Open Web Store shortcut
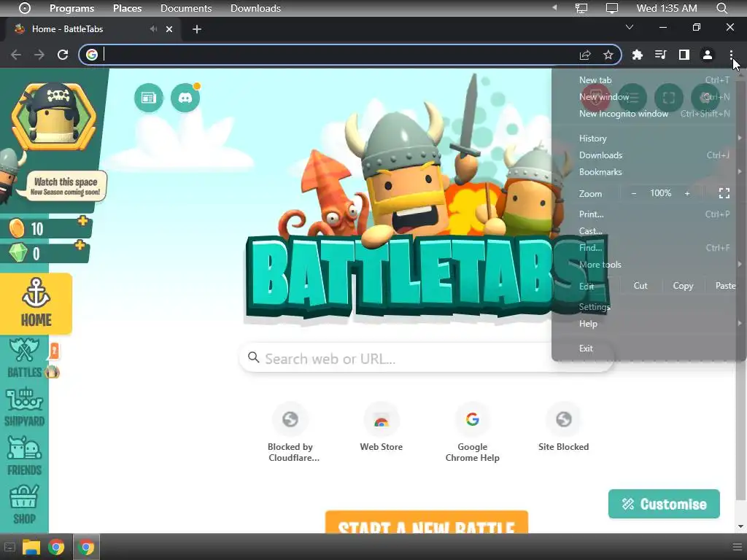The image size is (747, 560). (x=381, y=427)
